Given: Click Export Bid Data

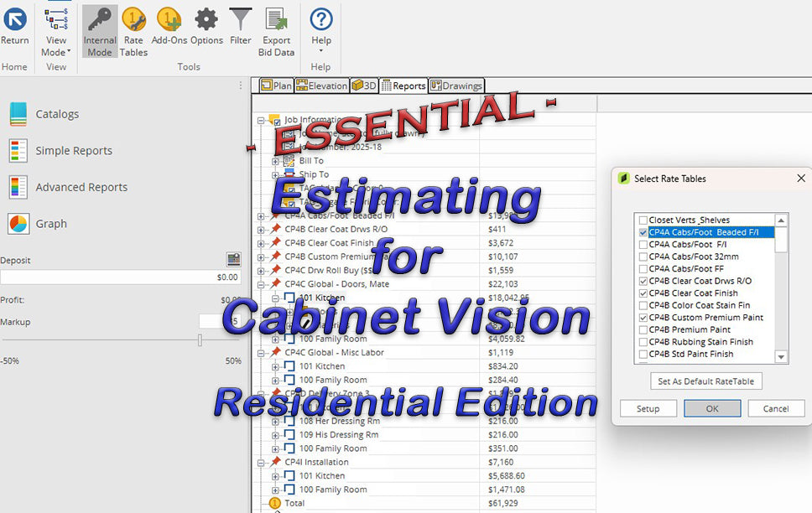Looking at the screenshot, I should (276, 30).
